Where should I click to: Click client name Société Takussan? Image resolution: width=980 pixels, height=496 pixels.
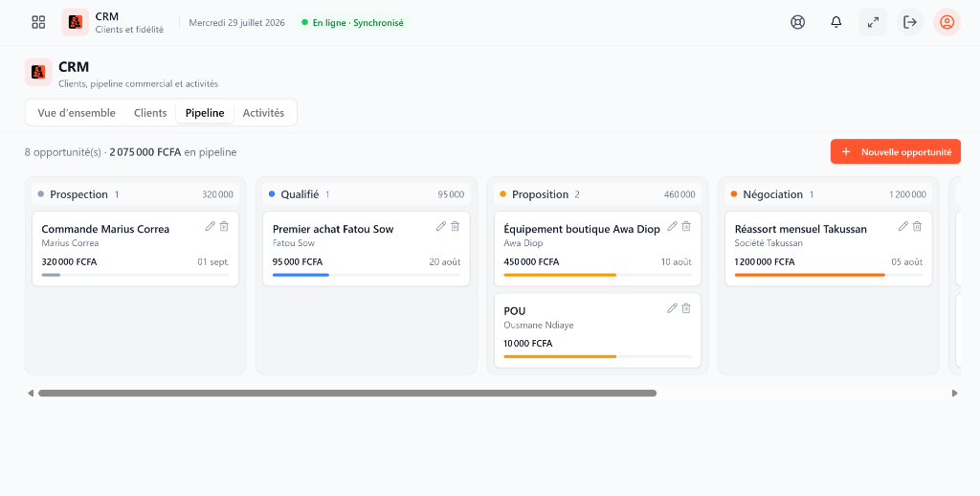tap(768, 243)
